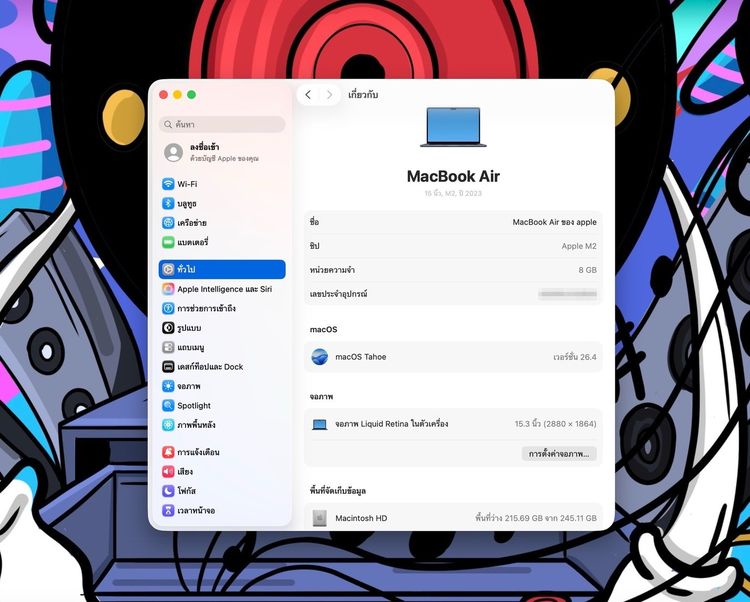Open Apple Intelligence และ Siri icon

point(168,289)
